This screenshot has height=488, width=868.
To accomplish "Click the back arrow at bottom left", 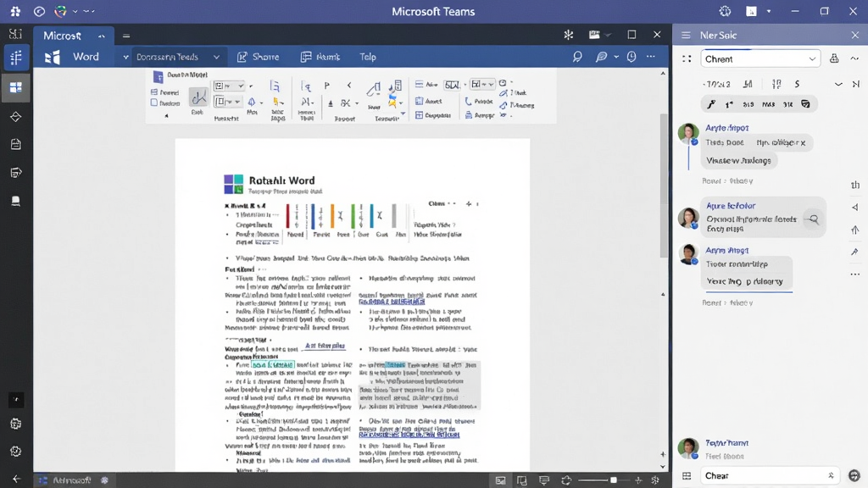I will (17, 480).
